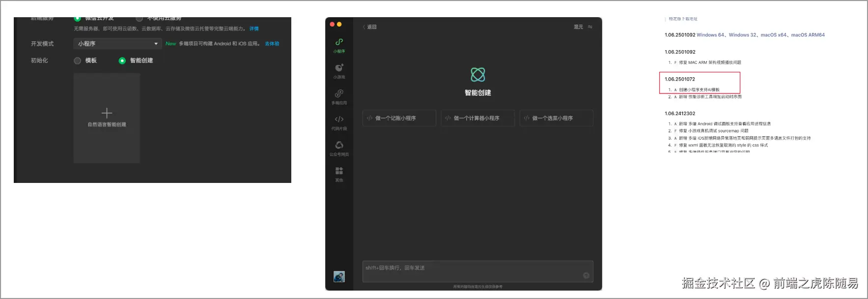Click the code icon in 做一个计算器小程序 chip
868x299 pixels.
click(448, 118)
